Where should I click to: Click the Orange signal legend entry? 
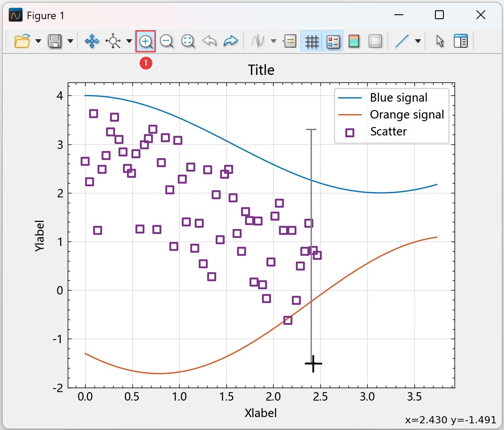tap(406, 115)
